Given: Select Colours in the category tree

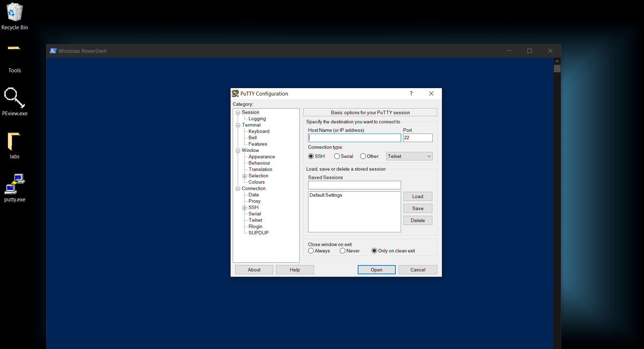Looking at the screenshot, I should click(x=256, y=182).
